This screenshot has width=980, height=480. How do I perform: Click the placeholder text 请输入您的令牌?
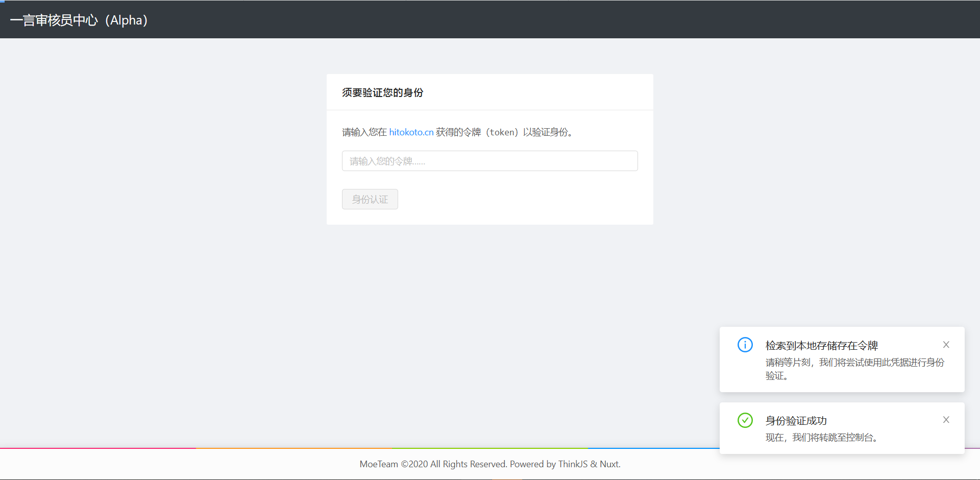coord(386,161)
